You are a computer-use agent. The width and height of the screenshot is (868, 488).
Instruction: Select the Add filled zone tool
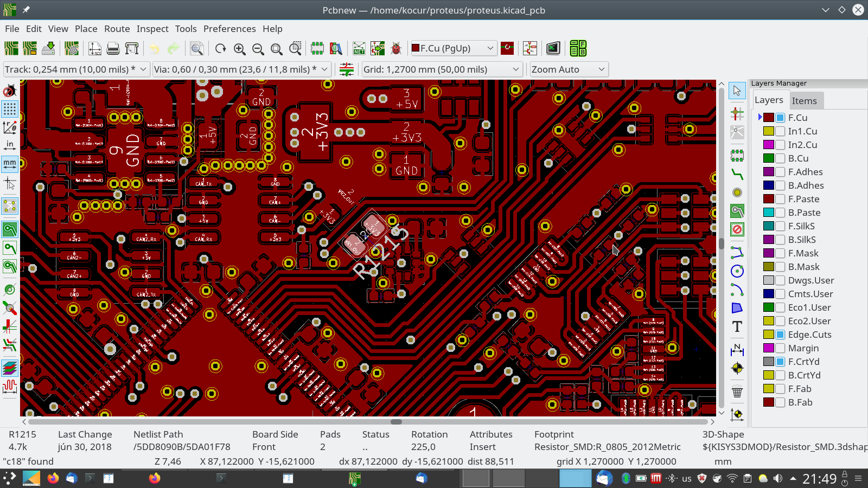pyautogui.click(x=737, y=211)
